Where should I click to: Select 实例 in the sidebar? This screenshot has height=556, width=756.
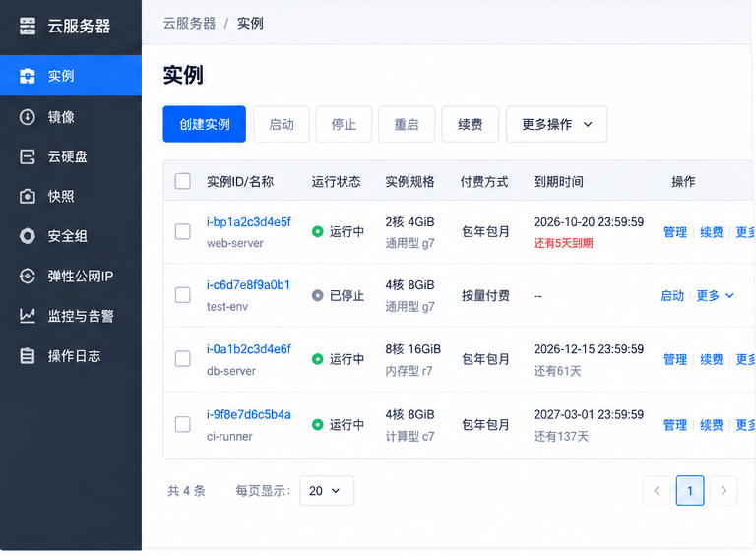click(x=71, y=76)
